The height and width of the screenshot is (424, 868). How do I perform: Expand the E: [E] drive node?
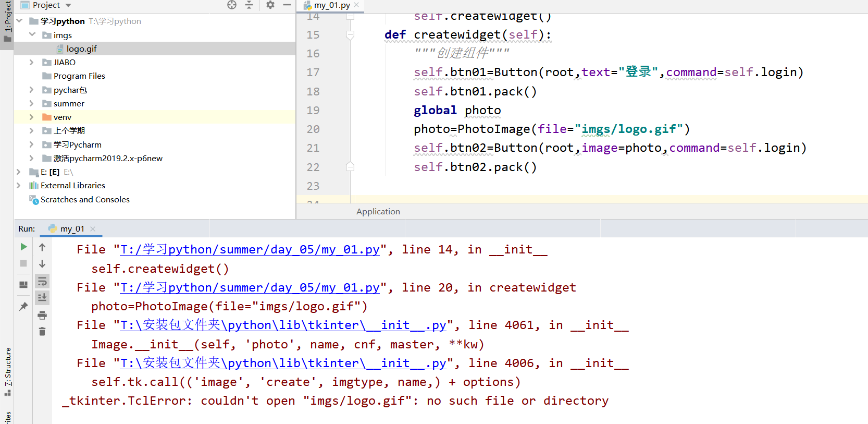click(19, 172)
